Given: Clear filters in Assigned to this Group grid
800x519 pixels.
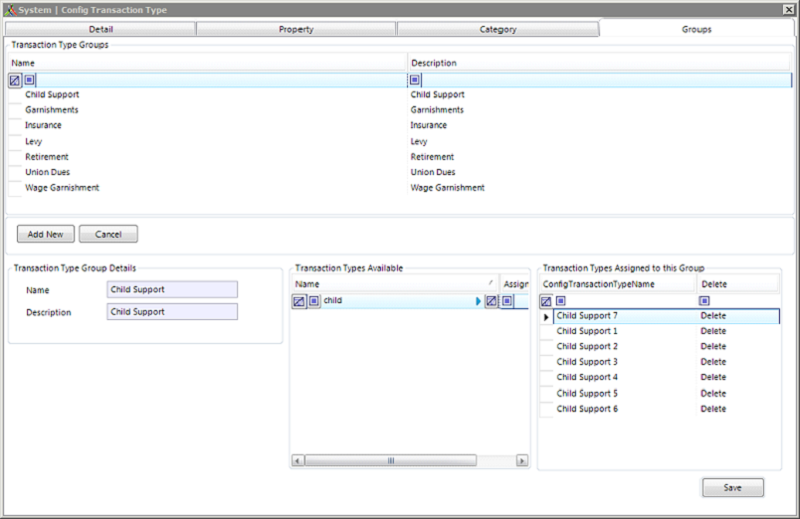Looking at the screenshot, I should 546,301.
